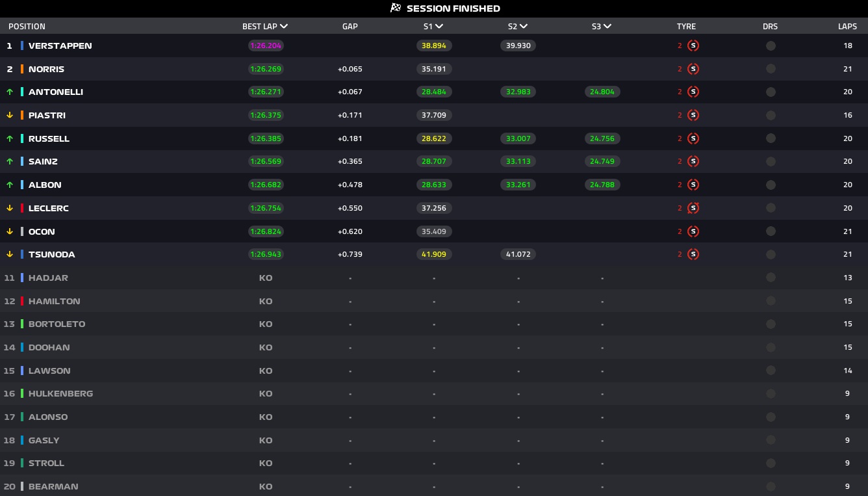868x496 pixels.
Task: Click the DRS column header
Action: click(x=771, y=27)
